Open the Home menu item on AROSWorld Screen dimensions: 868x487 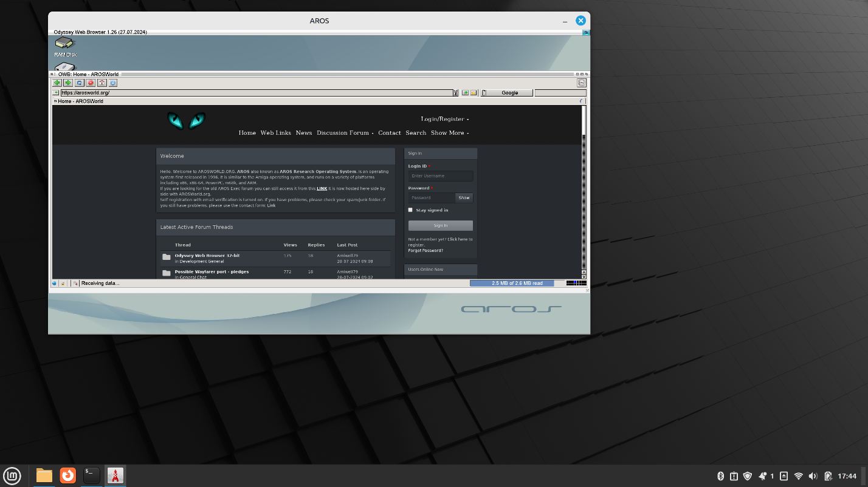(x=247, y=132)
